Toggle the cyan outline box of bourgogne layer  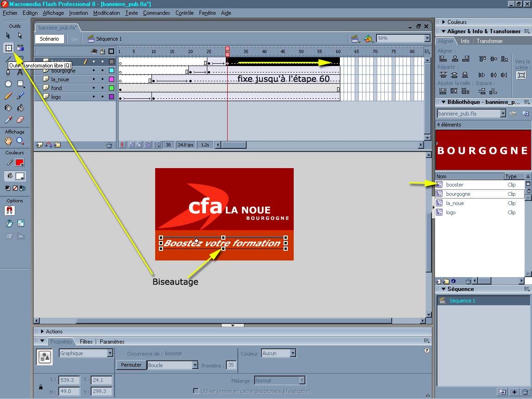coord(111,71)
